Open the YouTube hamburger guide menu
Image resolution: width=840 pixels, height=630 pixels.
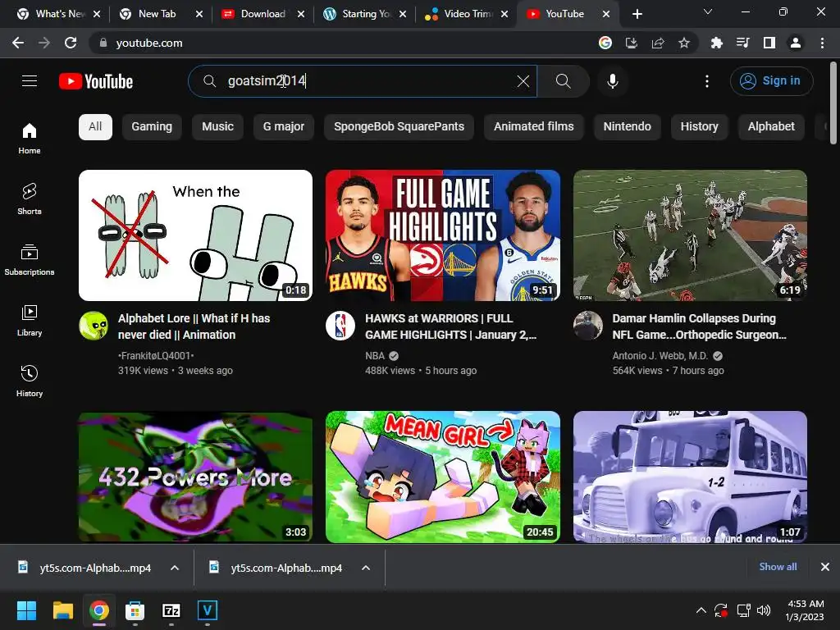tap(30, 81)
